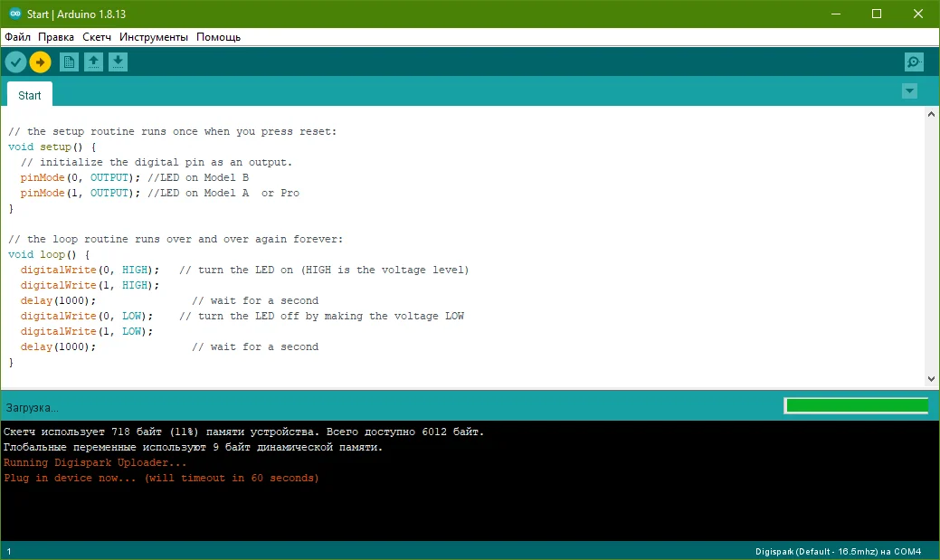Viewport: 940px width, 560px height.
Task: Expand the tab options dropdown arrow
Action: (909, 91)
